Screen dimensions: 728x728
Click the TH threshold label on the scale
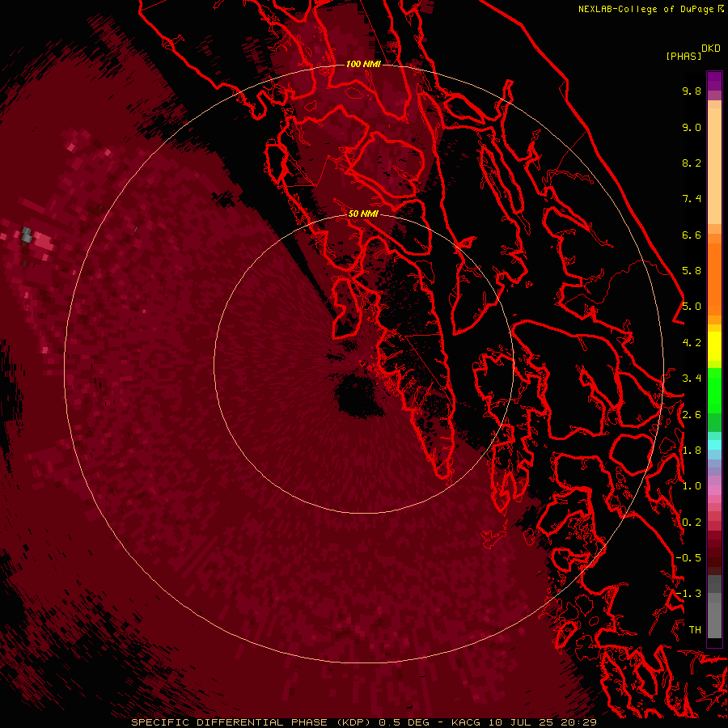(695, 630)
